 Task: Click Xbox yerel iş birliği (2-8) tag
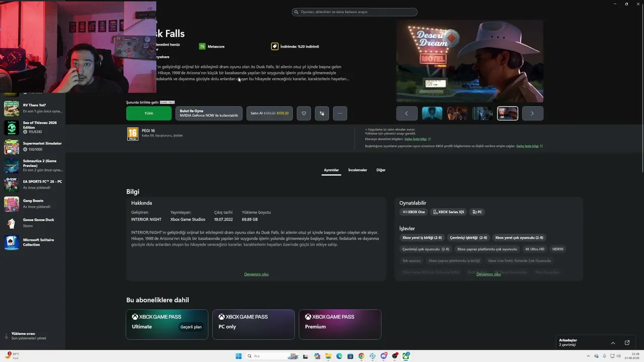(x=422, y=237)
